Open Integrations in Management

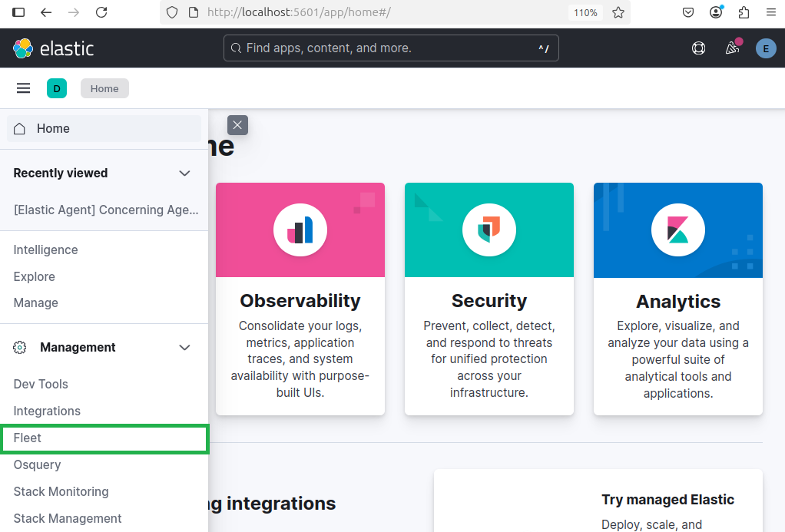47,411
